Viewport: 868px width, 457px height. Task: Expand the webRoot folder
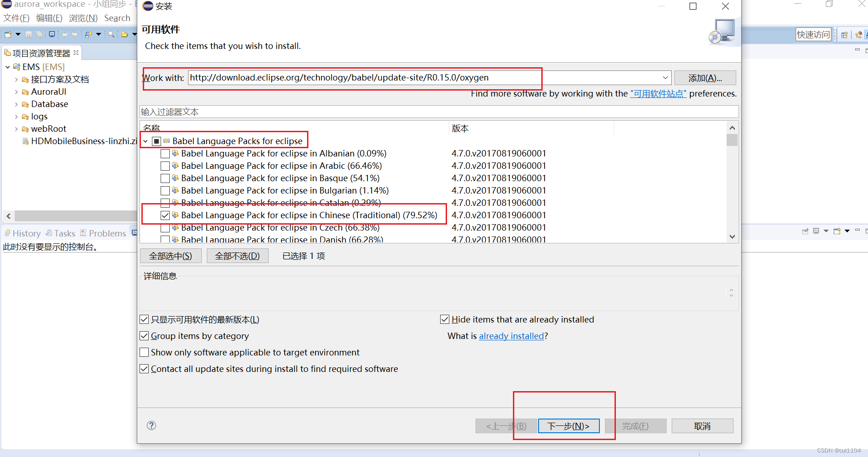click(16, 129)
